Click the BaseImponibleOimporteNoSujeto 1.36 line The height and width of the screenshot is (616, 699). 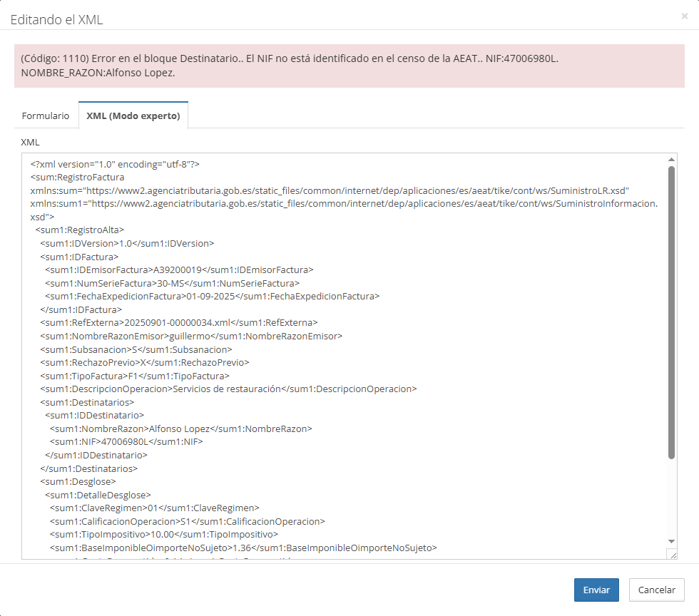243,548
